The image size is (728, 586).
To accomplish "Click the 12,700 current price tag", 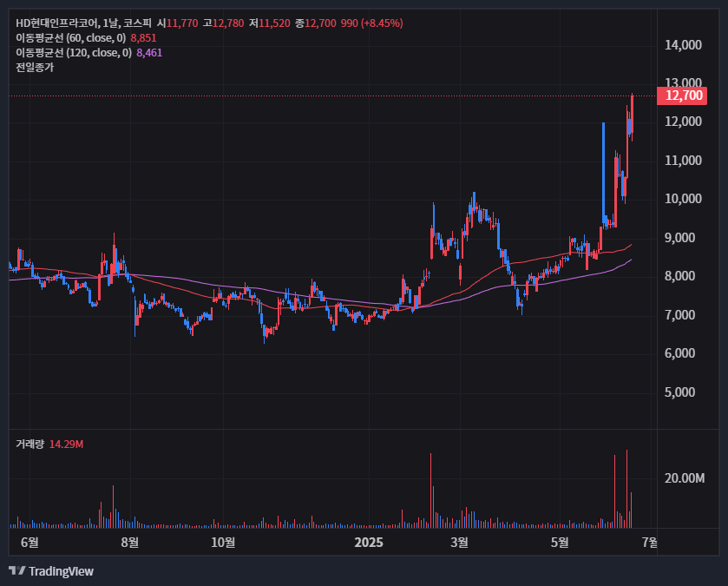I will coord(682,95).
